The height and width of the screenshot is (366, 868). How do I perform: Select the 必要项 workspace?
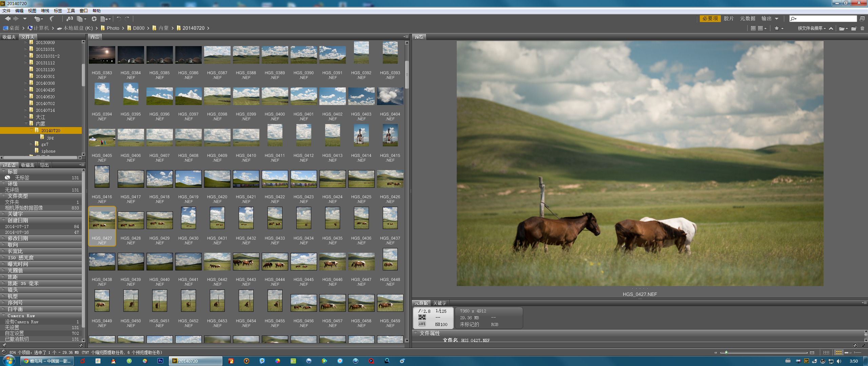(x=710, y=19)
